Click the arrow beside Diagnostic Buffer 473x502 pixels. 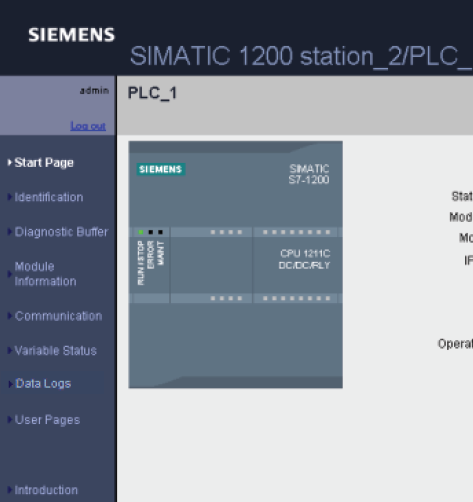[x=10, y=232]
